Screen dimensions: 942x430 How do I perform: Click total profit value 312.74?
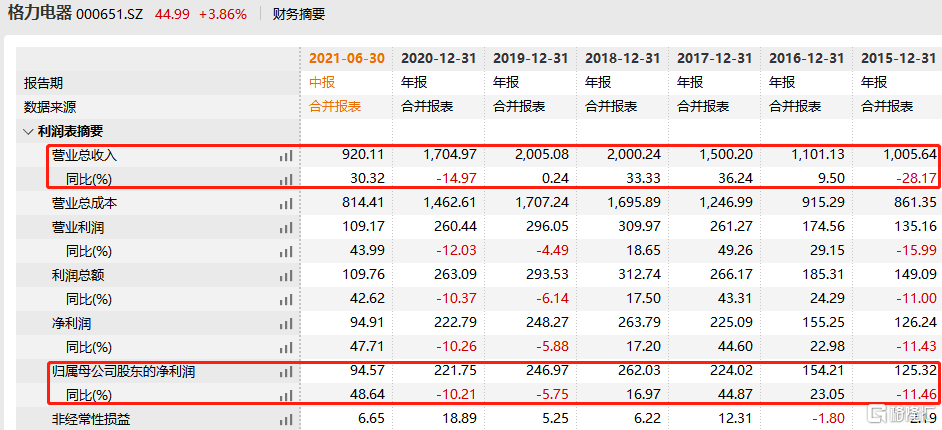[x=638, y=275]
